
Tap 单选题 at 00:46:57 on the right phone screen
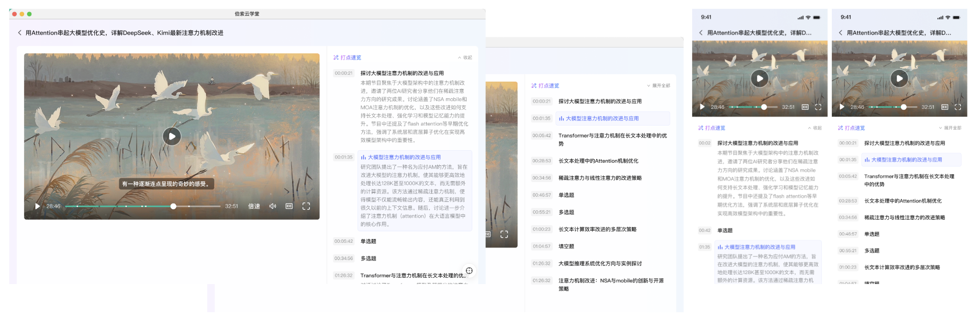tap(872, 234)
